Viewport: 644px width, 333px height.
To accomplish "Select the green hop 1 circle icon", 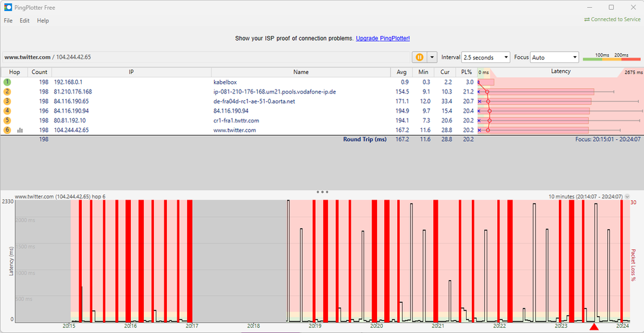I will [7, 82].
